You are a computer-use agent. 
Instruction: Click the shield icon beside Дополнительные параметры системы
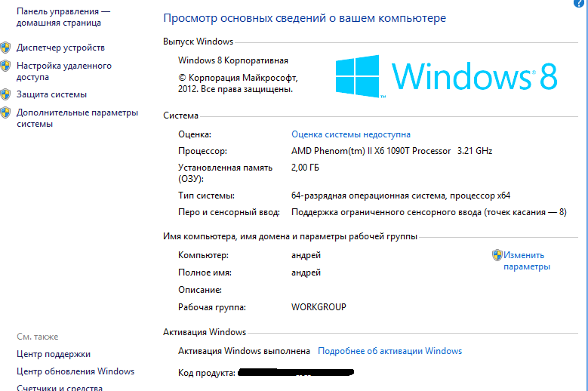click(5, 113)
